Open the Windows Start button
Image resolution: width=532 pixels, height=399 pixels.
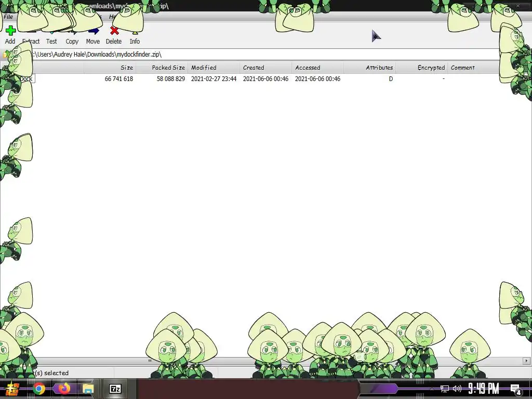click(12, 389)
